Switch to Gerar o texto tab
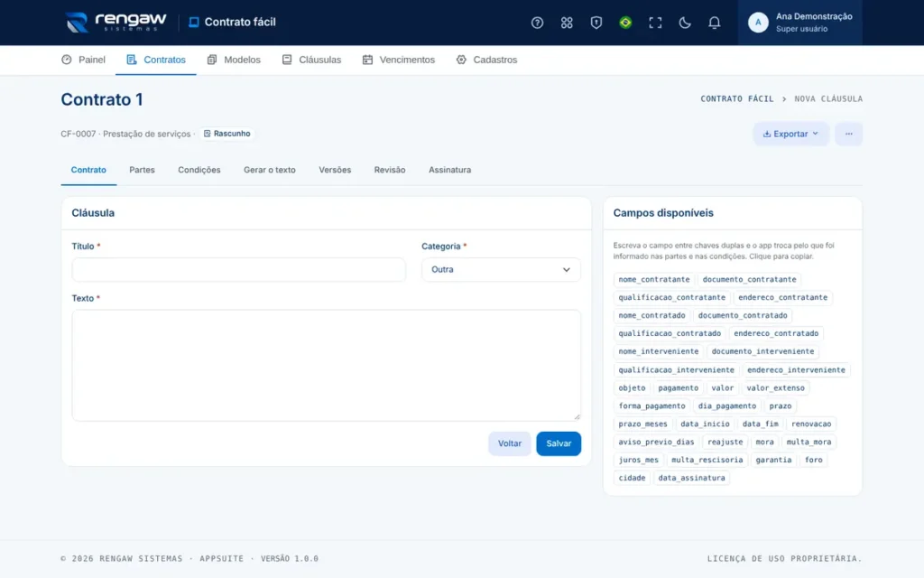The width and height of the screenshot is (924, 578). 269,170
